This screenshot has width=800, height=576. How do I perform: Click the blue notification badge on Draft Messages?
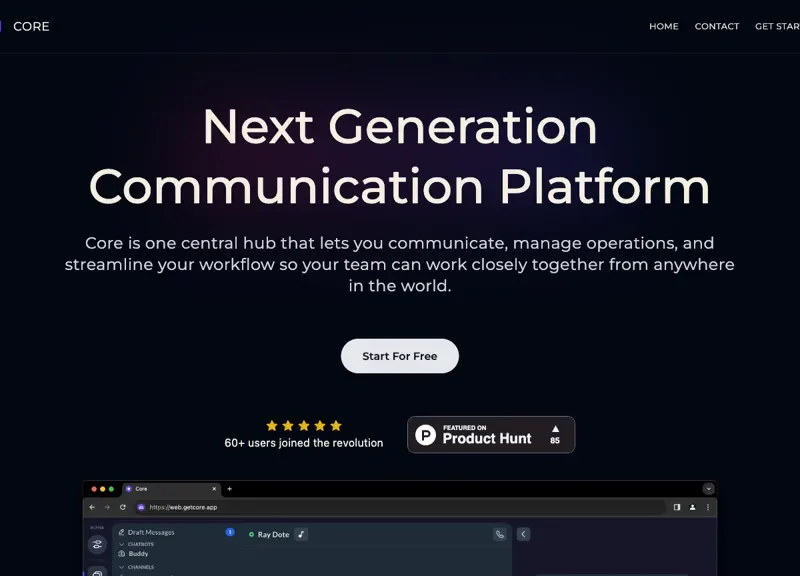tap(230, 532)
